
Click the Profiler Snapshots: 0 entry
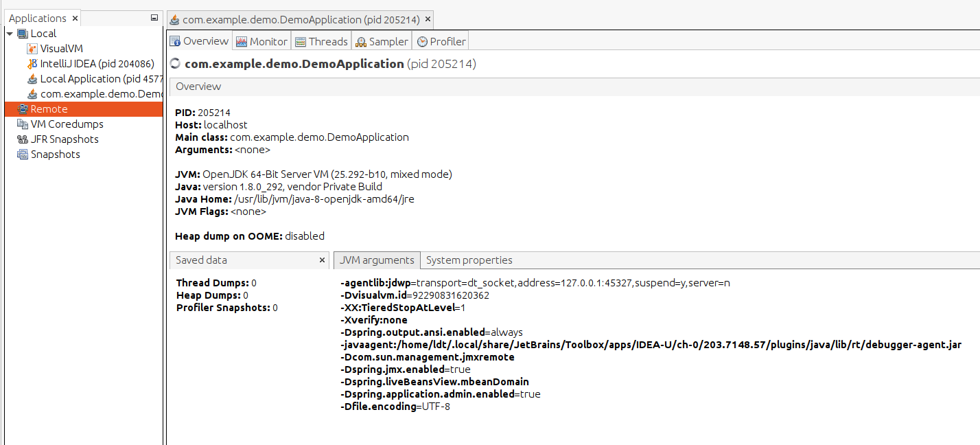pyautogui.click(x=227, y=308)
